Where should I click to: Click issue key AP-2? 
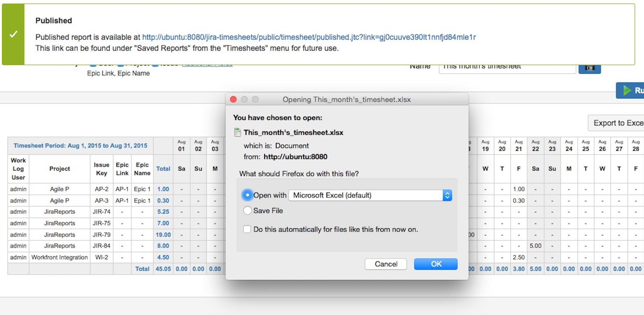tap(101, 189)
